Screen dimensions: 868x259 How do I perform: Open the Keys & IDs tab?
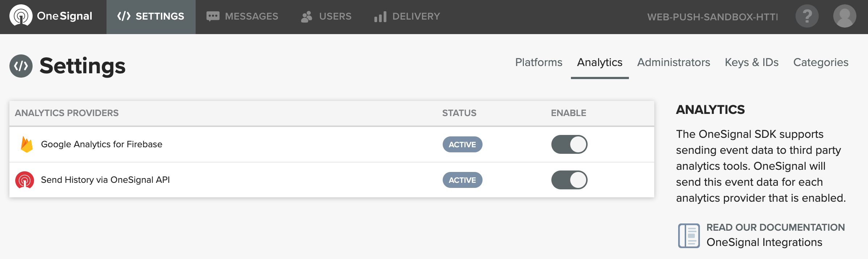751,62
